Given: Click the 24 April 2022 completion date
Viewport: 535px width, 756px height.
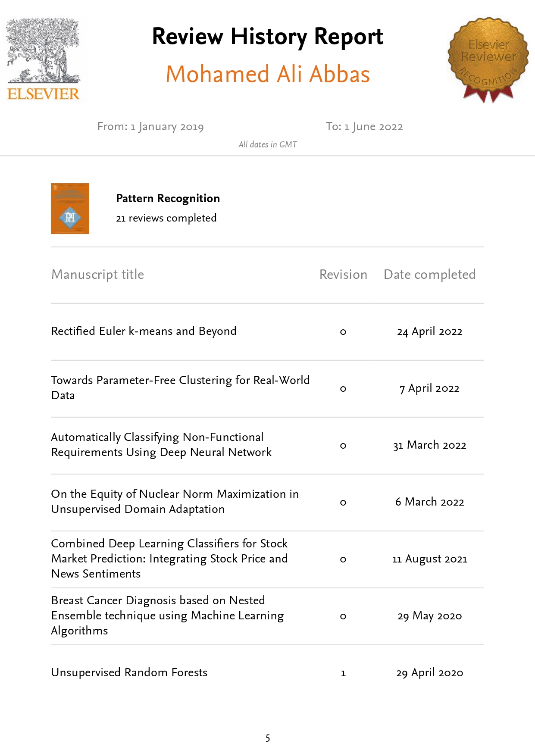Looking at the screenshot, I should coord(429,331).
